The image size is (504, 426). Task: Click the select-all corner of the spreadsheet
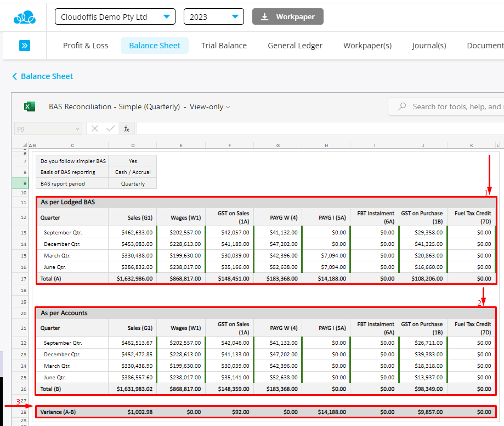coord(25,145)
